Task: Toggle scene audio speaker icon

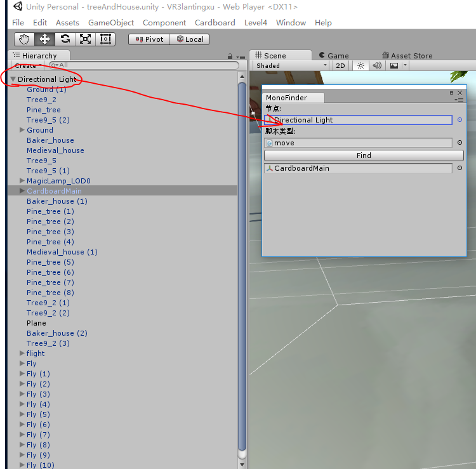Action: point(377,65)
